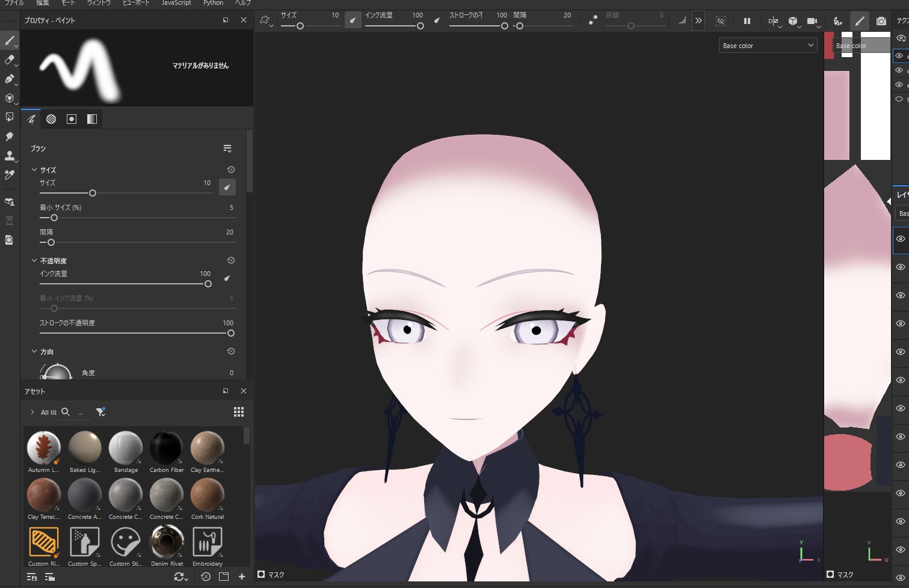Open the ファイル menu

pyautogui.click(x=14, y=3)
